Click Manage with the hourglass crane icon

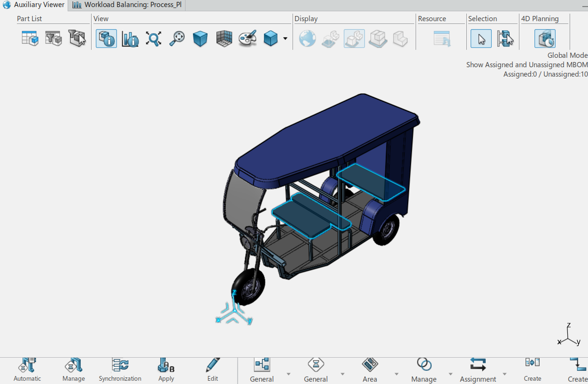pyautogui.click(x=74, y=370)
